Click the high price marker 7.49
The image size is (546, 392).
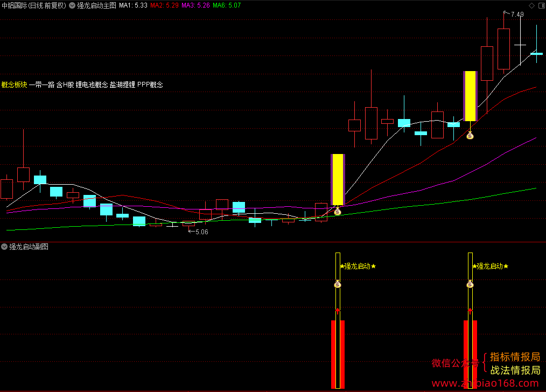point(517,15)
